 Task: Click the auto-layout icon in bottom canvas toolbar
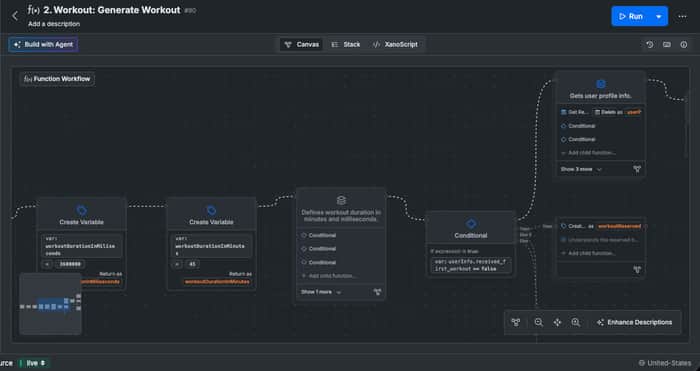click(516, 322)
